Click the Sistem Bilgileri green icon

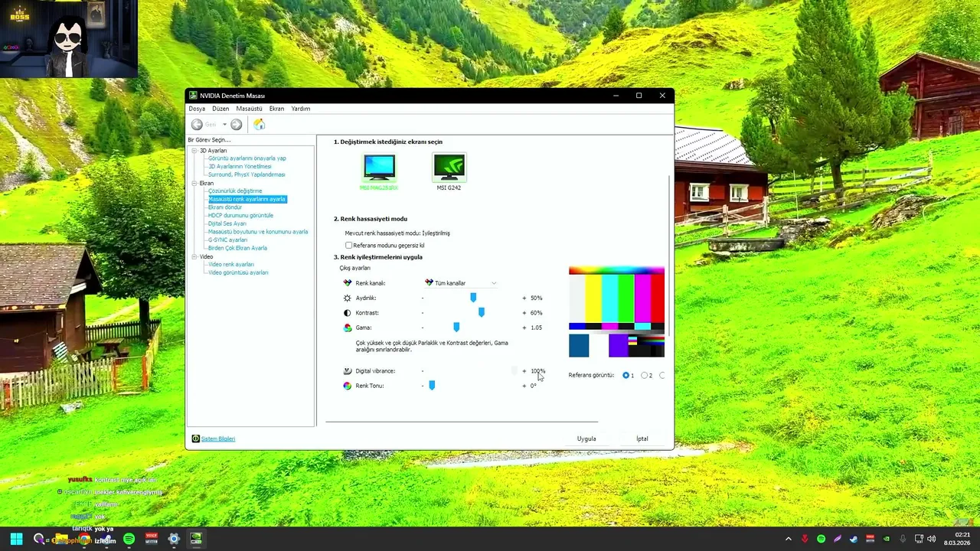pos(195,439)
